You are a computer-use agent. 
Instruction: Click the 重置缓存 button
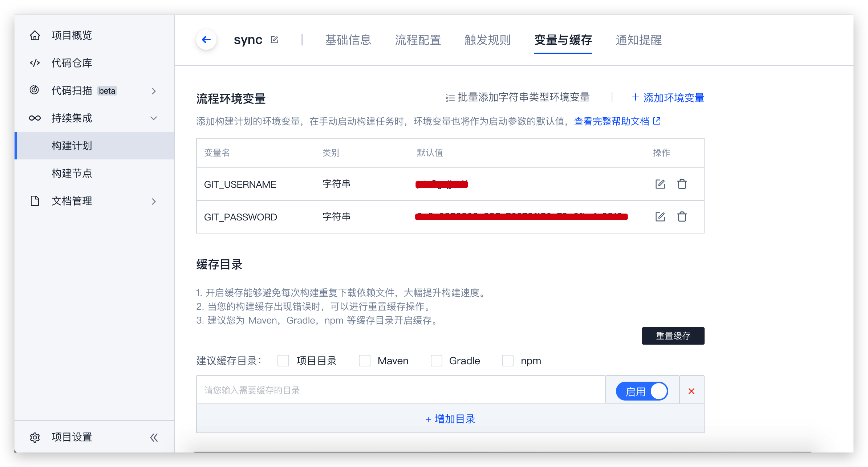[673, 336]
